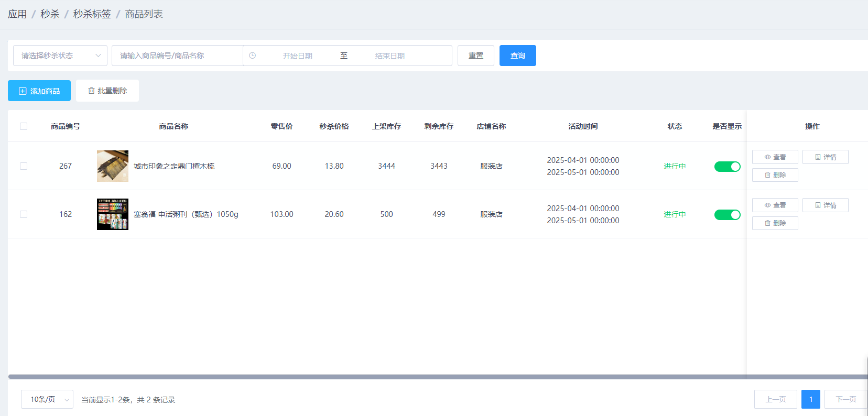View product 267 with 查看 button
This screenshot has width=868, height=416.
click(x=775, y=157)
